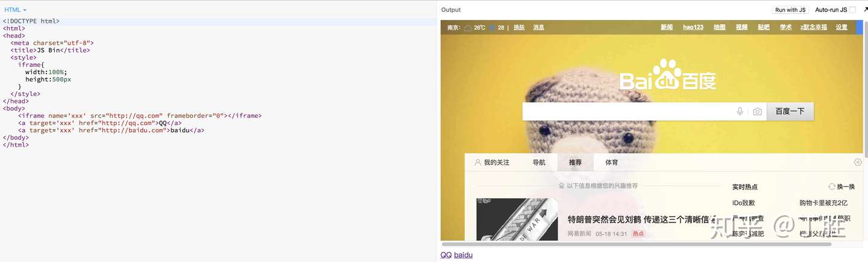Viewport: 868px width, 262px height.
Task: Click the href baidu.com anchor code line
Action: point(111,130)
